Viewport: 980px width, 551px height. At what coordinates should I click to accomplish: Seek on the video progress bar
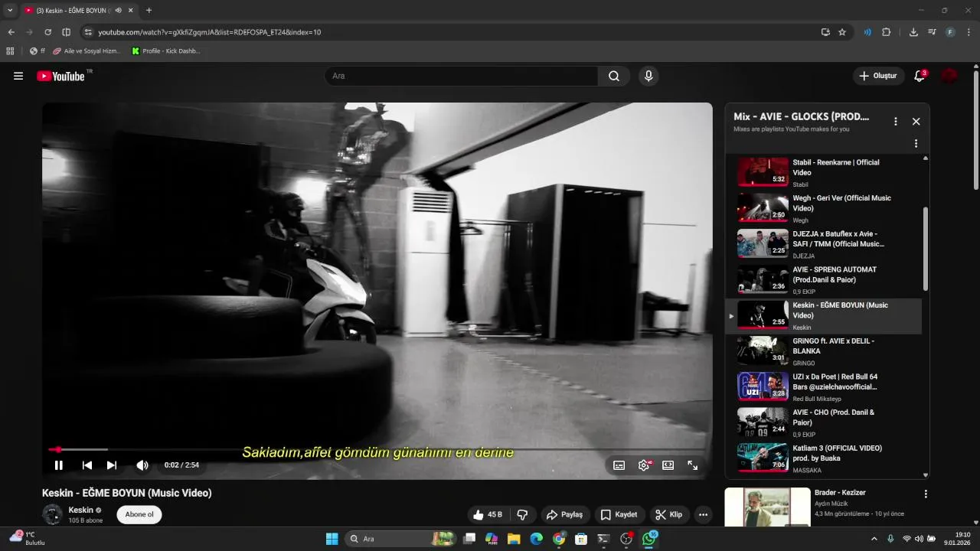(x=377, y=449)
